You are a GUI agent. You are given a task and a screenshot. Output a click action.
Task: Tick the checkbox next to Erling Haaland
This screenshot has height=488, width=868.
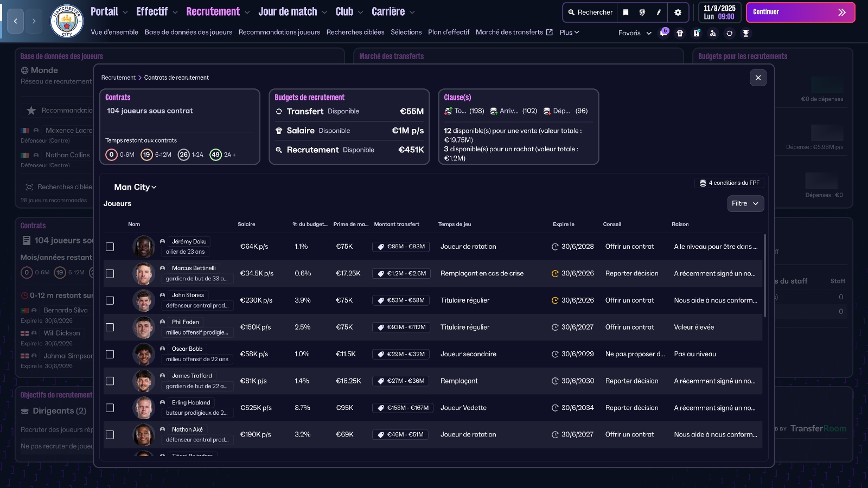point(110,408)
